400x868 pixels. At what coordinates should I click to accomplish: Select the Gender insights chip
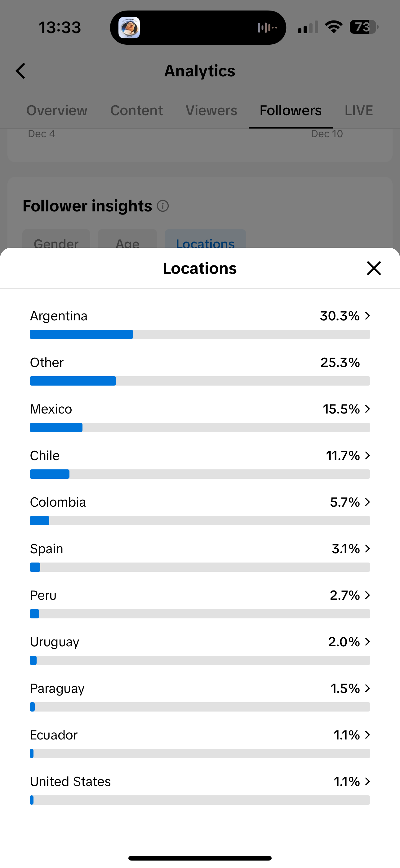coord(56,239)
